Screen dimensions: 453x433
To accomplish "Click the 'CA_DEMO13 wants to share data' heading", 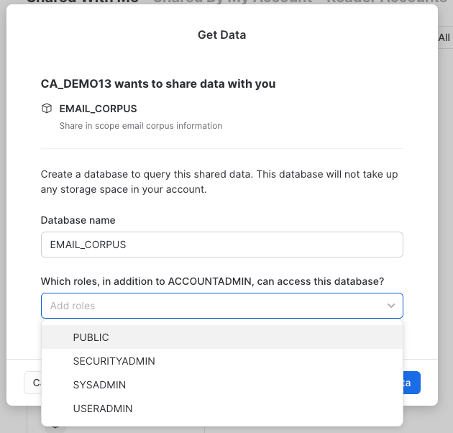I will coord(158,84).
